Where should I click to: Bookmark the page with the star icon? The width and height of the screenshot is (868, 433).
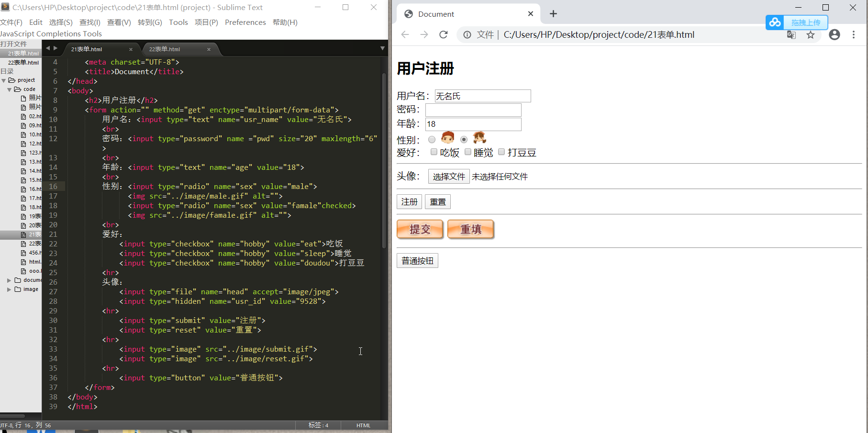(811, 34)
